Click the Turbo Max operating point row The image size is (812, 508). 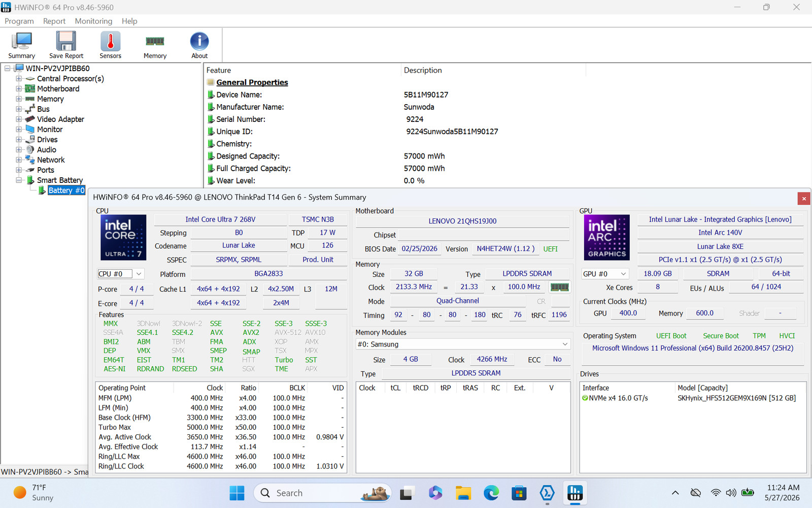221,427
